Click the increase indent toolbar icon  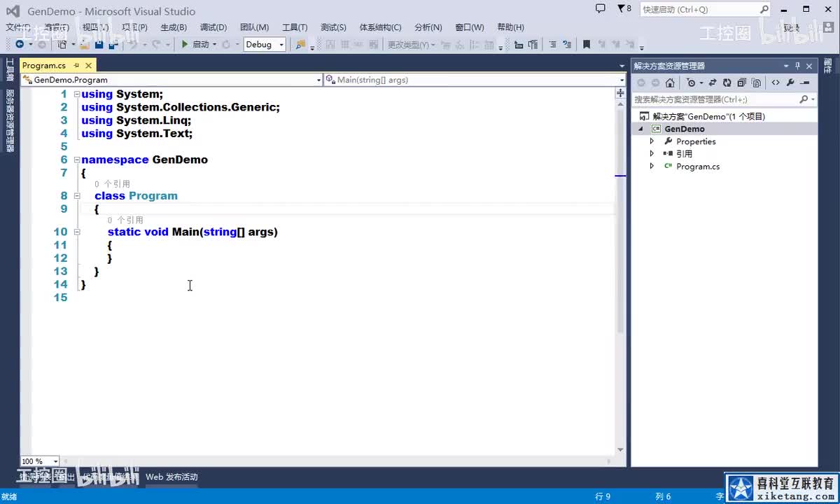coord(533,44)
